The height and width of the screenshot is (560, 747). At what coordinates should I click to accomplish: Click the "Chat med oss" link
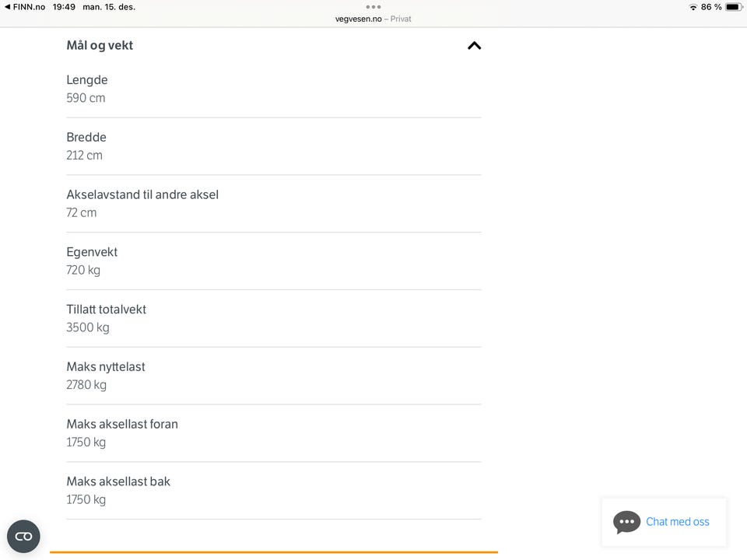pyautogui.click(x=678, y=522)
